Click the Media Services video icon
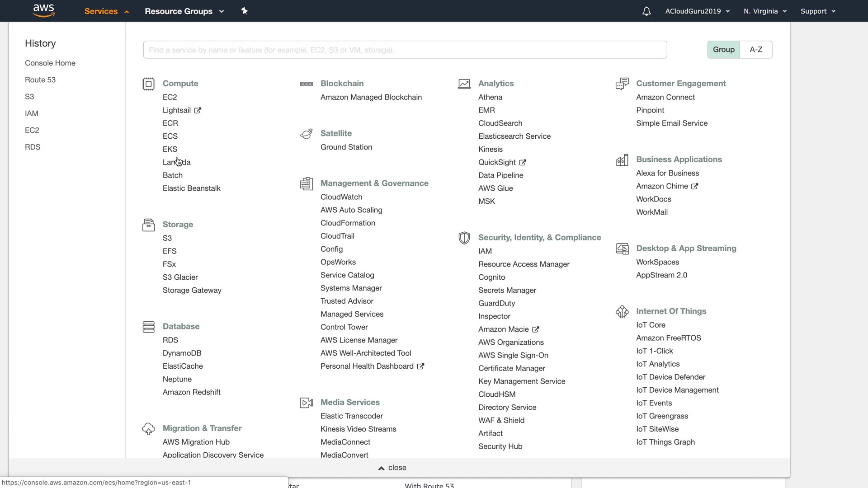 click(306, 403)
